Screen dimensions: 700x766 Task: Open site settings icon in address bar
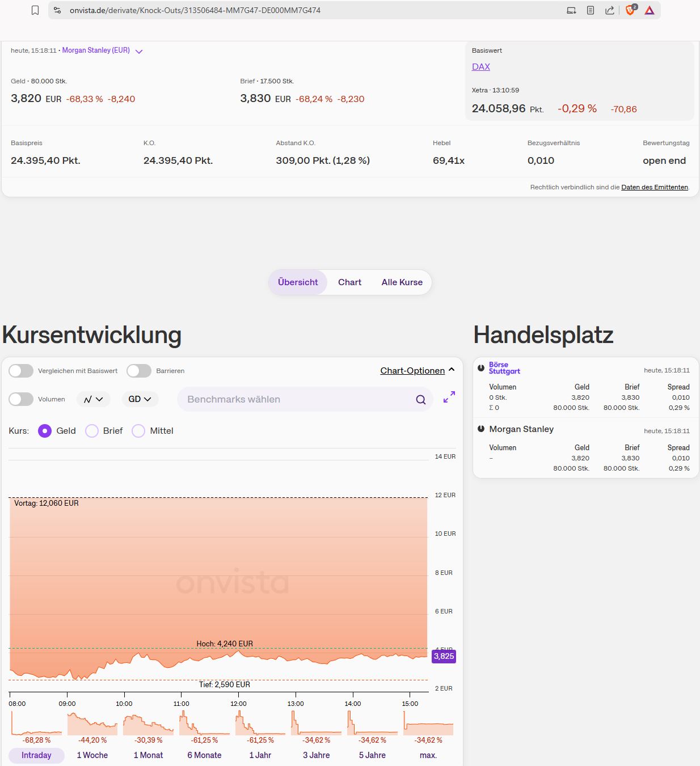point(57,10)
